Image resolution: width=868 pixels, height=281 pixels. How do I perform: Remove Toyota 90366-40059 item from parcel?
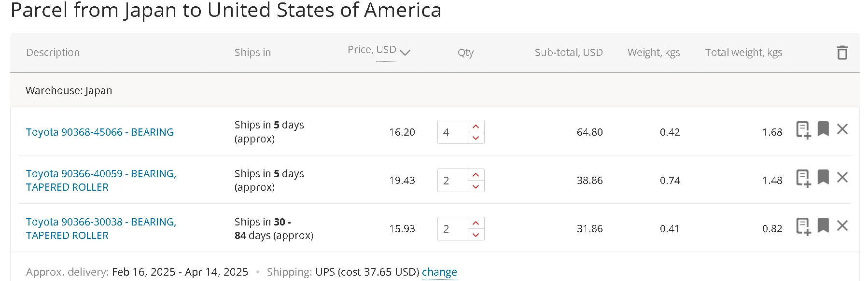[842, 177]
